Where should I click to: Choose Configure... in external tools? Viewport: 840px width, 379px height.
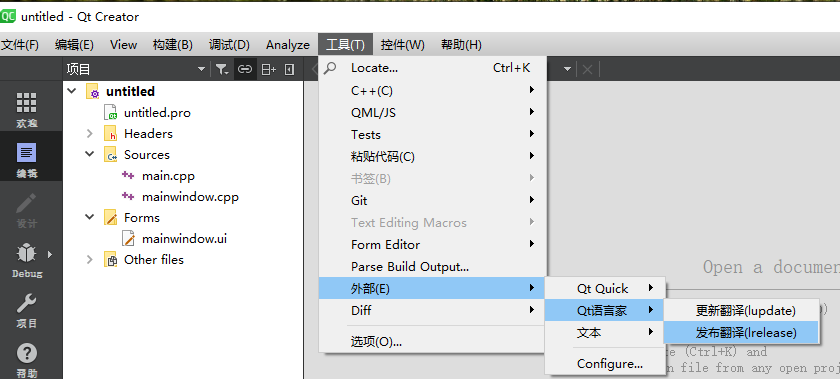coord(605,363)
